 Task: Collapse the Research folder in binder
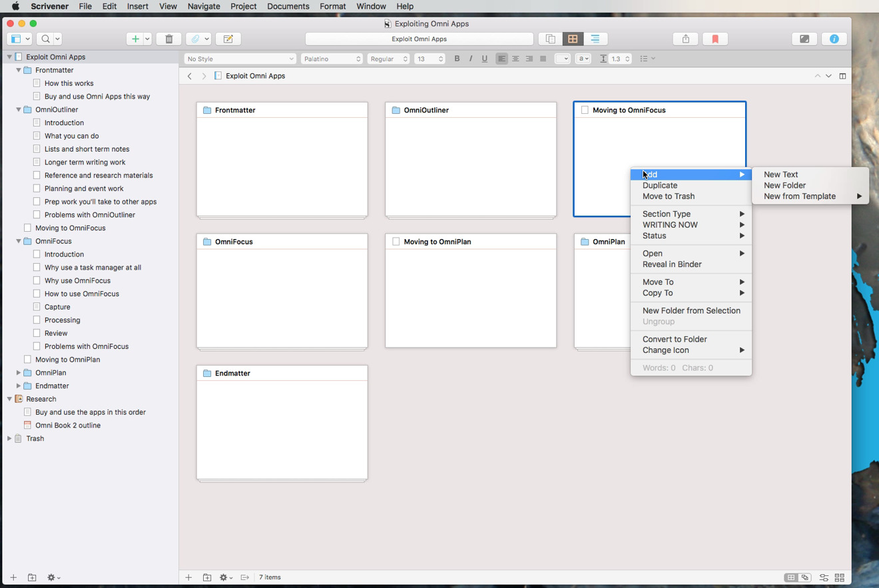coord(9,399)
